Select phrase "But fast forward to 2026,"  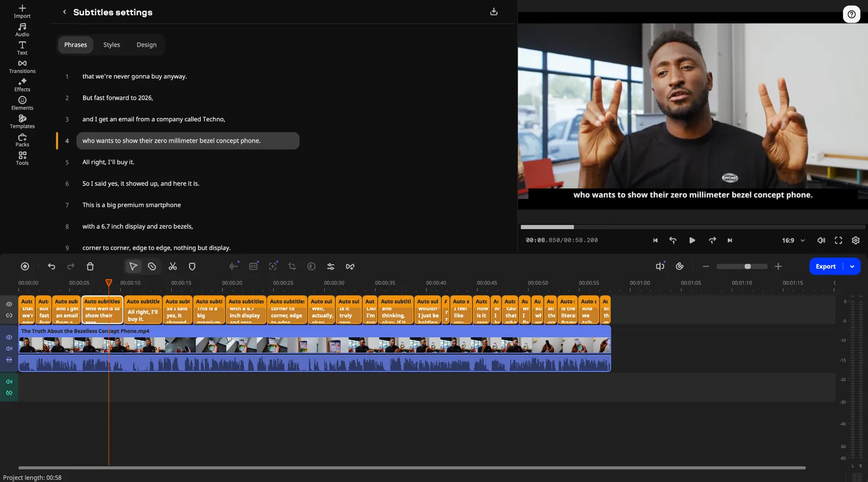tap(118, 98)
